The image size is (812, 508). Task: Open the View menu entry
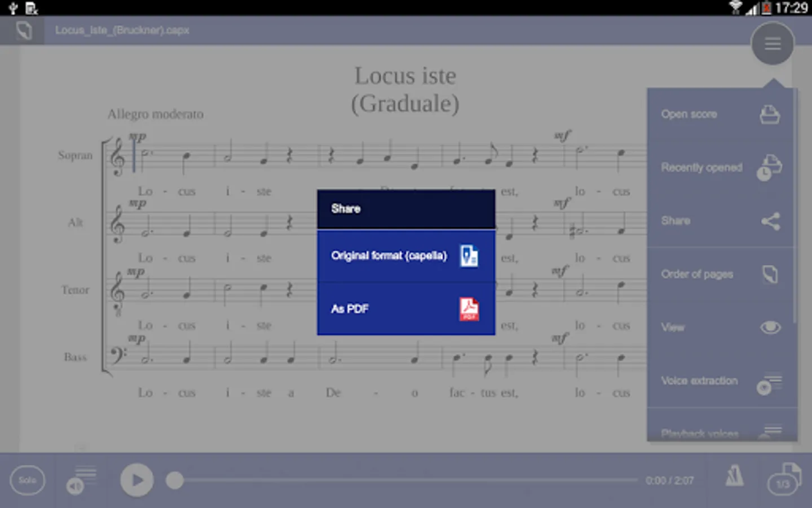click(721, 327)
